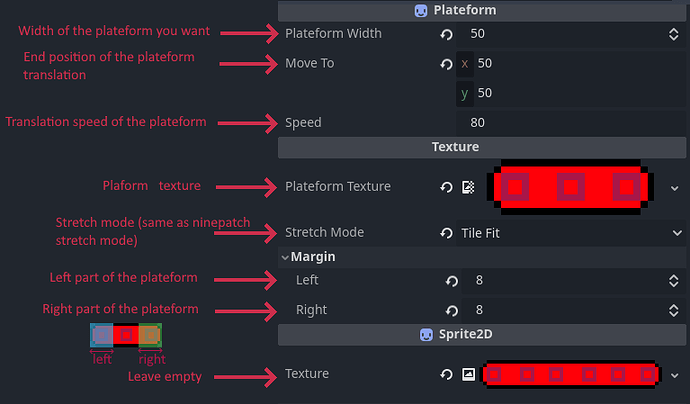Click the red Plateform Texture preview
The height and width of the screenshot is (404, 690).
point(570,187)
